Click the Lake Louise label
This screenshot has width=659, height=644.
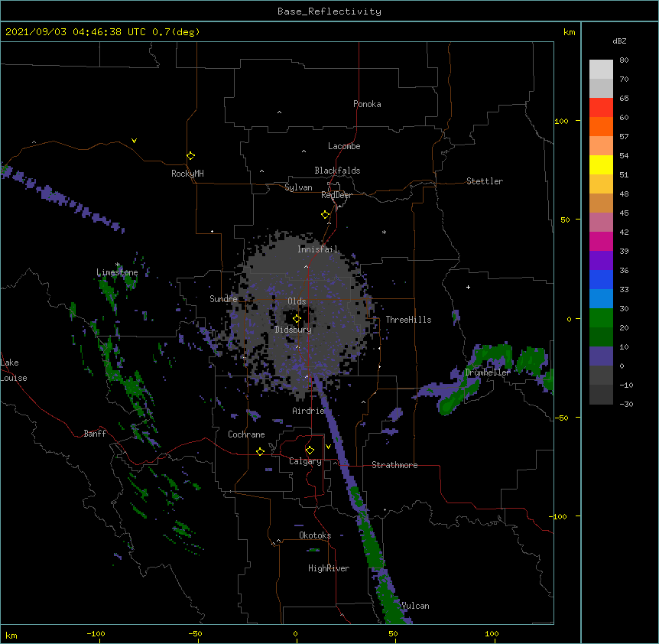(x=14, y=370)
